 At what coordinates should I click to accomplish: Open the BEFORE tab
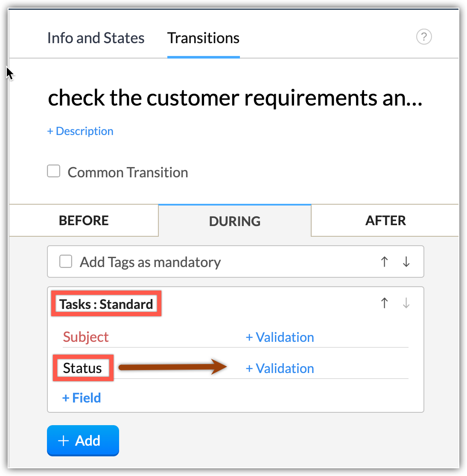tap(84, 220)
